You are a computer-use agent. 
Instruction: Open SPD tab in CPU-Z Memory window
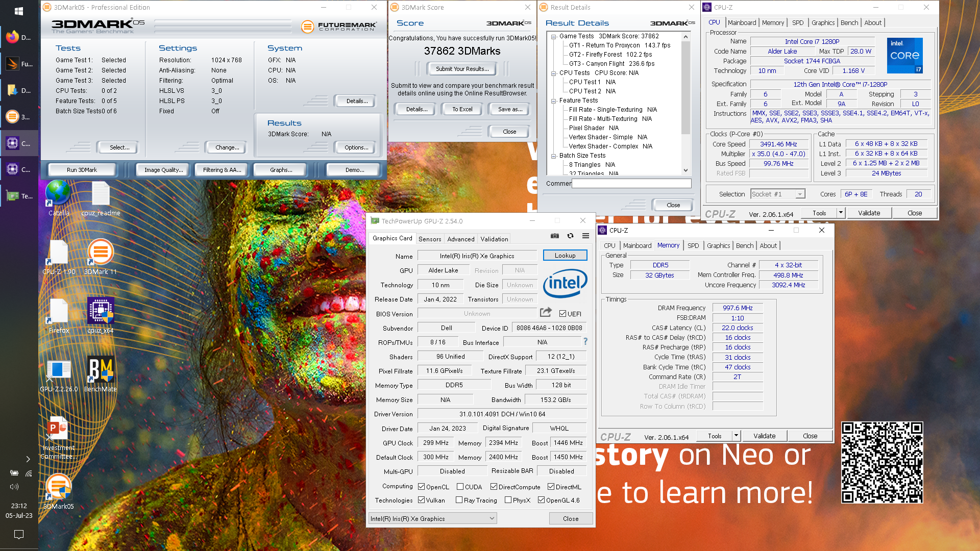(693, 245)
